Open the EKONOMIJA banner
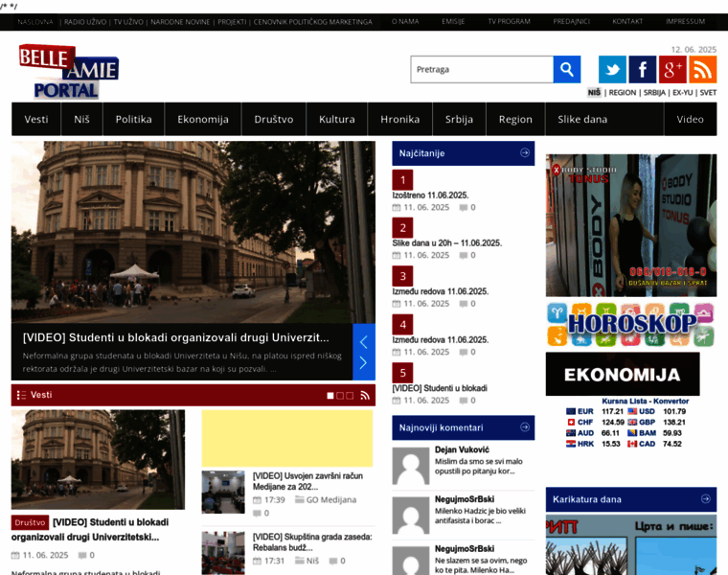The height and width of the screenshot is (575, 728). (623, 375)
